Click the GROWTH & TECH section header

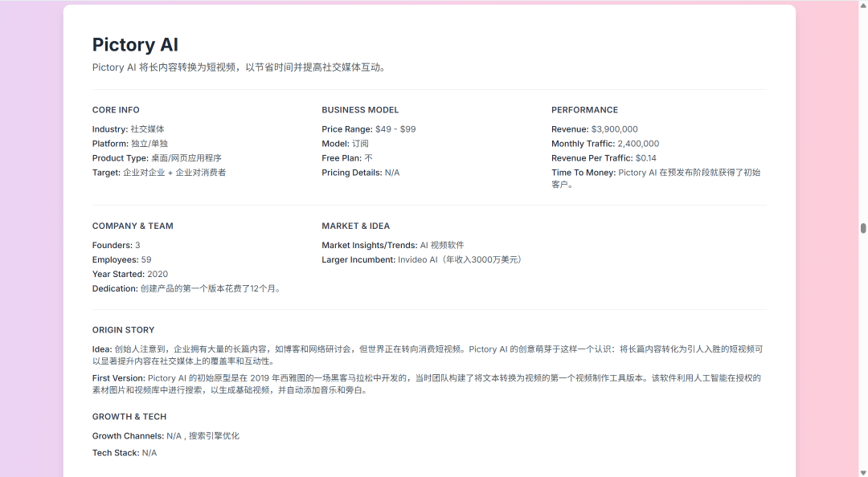(x=129, y=417)
